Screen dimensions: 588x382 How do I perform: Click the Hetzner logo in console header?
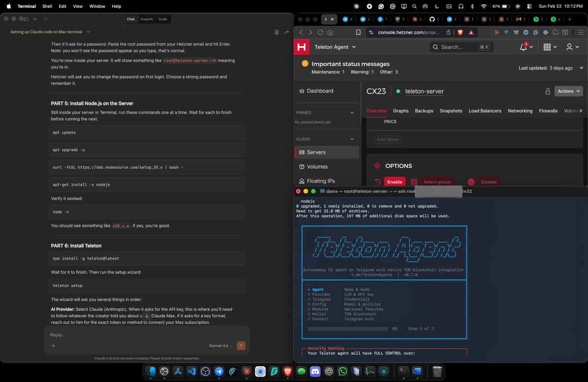tap(301, 47)
